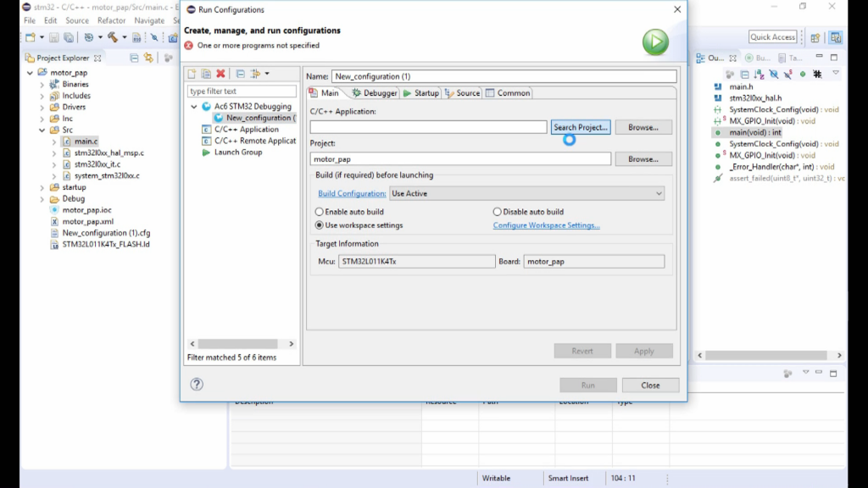
Task: Open the Startup tab
Action: 420,93
